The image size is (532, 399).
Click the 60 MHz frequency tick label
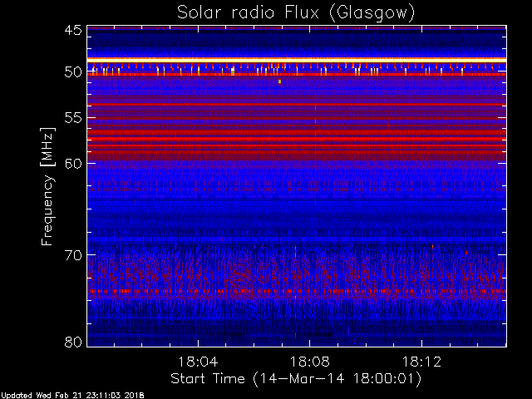click(72, 164)
